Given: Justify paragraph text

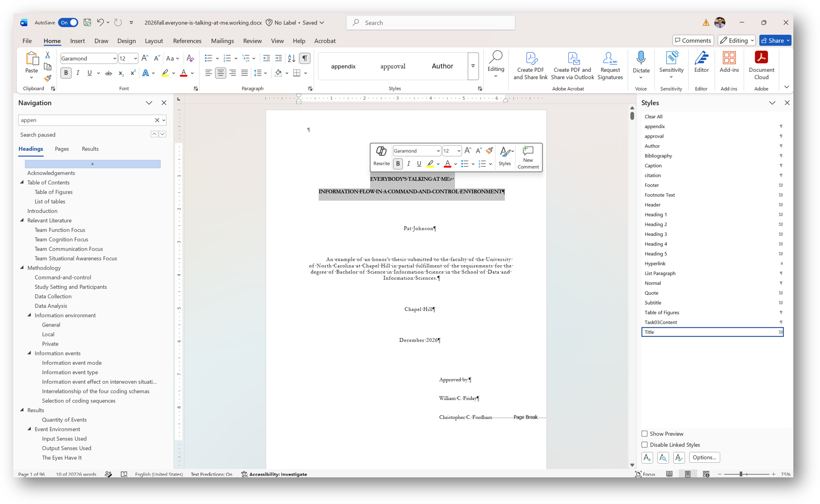Looking at the screenshot, I should click(x=245, y=73).
